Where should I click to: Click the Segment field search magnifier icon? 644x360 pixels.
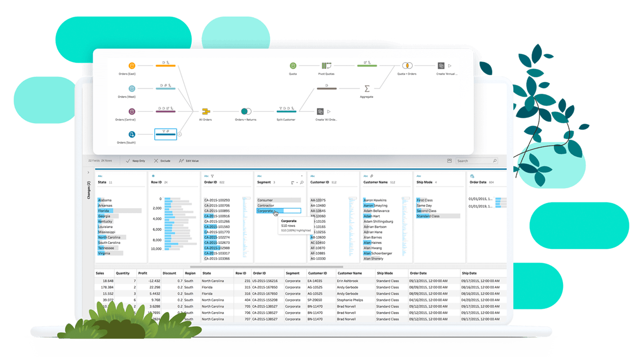point(302,182)
